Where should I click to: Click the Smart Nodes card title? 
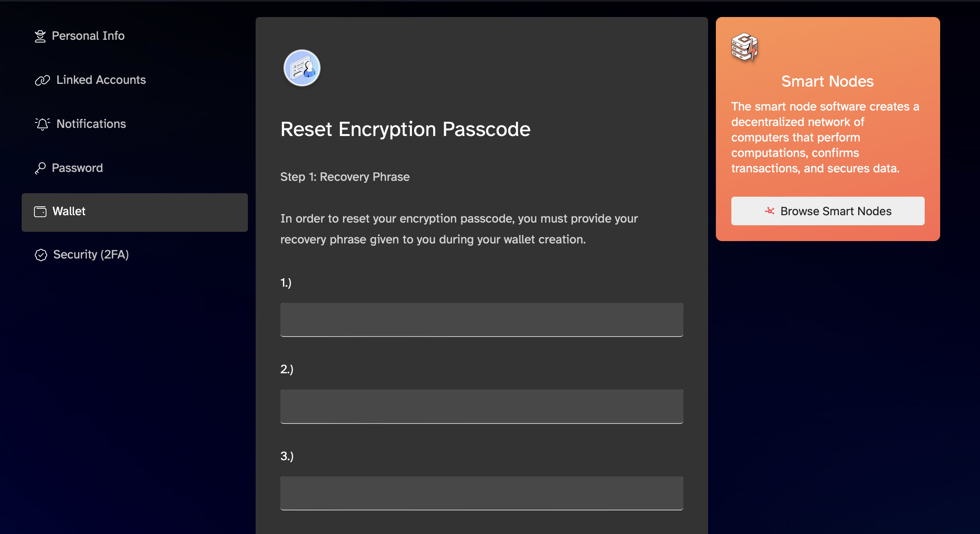[x=828, y=82]
